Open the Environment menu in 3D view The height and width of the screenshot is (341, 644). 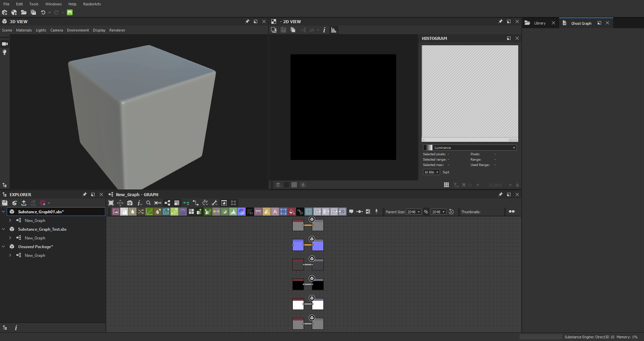(x=78, y=30)
